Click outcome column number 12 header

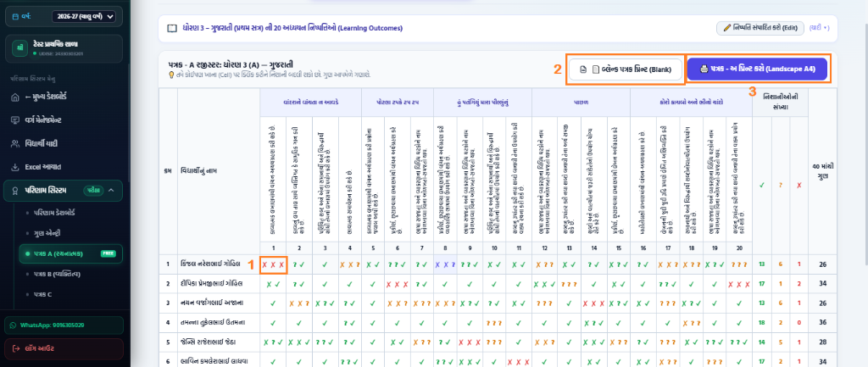pos(545,247)
